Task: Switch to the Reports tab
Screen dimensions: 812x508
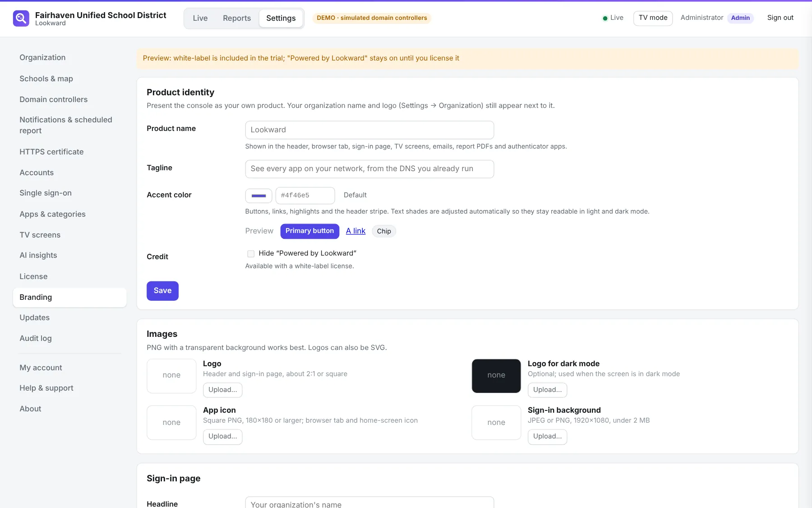Action: point(237,19)
